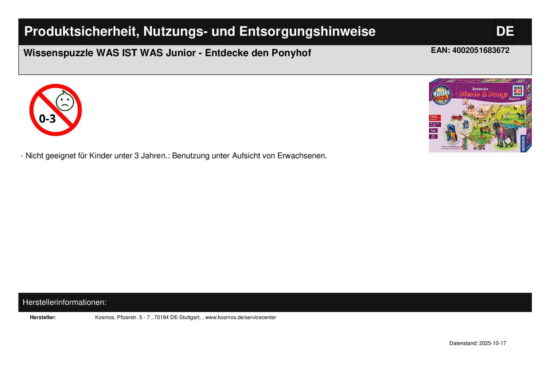Open the www.kosmos.de/servicecenter link

pyautogui.click(x=241, y=318)
